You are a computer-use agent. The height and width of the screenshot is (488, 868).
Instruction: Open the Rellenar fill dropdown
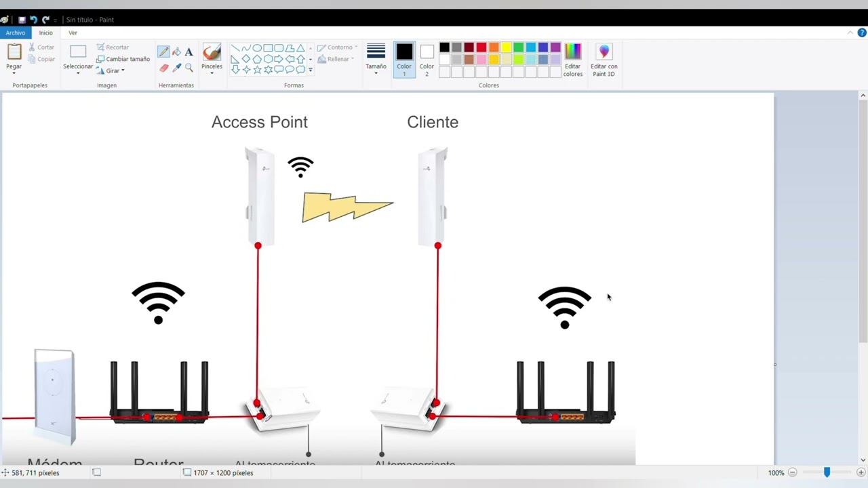click(x=336, y=59)
